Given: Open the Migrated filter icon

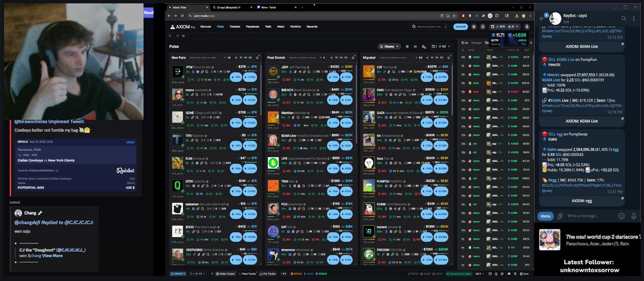Looking at the screenshot, I should click(449, 57).
